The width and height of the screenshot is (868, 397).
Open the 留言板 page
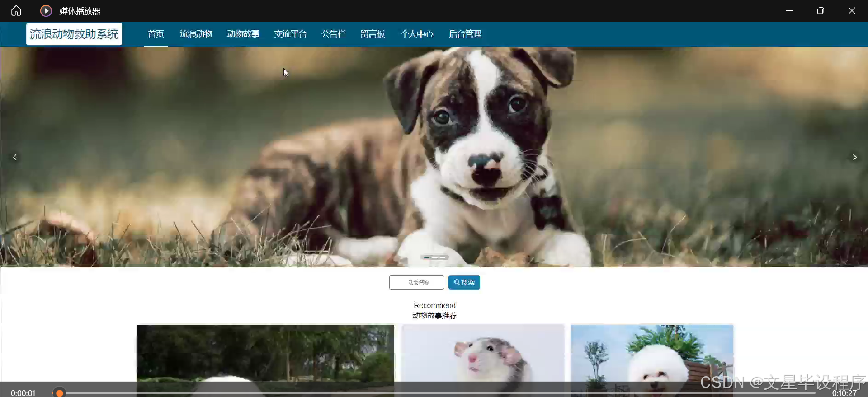pos(373,34)
